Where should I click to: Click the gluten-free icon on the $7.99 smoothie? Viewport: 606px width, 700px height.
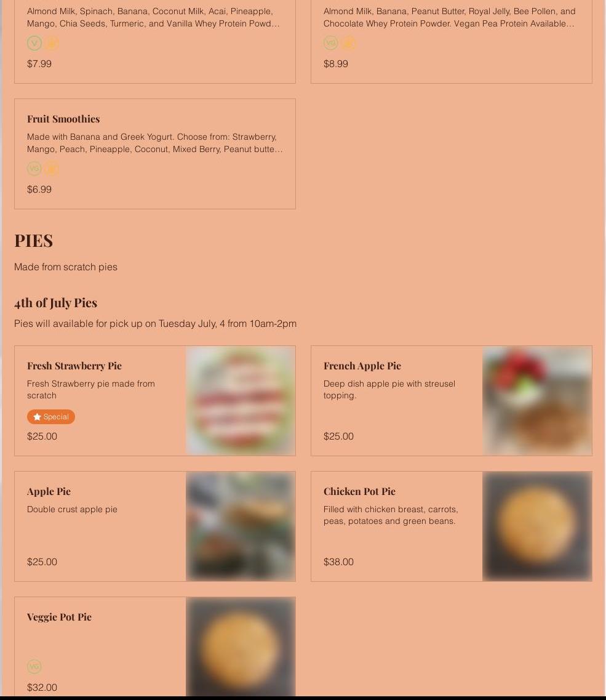pyautogui.click(x=52, y=43)
